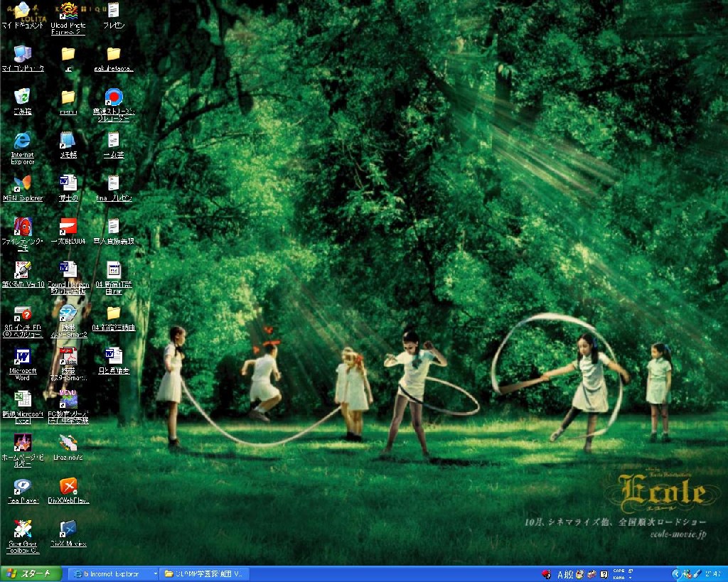
Task: Open メモ帳 (Notepad) shortcut
Action: (x=68, y=145)
